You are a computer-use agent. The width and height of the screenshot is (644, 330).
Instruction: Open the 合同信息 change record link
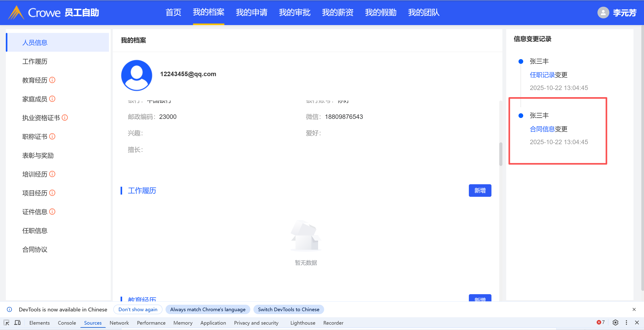(x=542, y=129)
